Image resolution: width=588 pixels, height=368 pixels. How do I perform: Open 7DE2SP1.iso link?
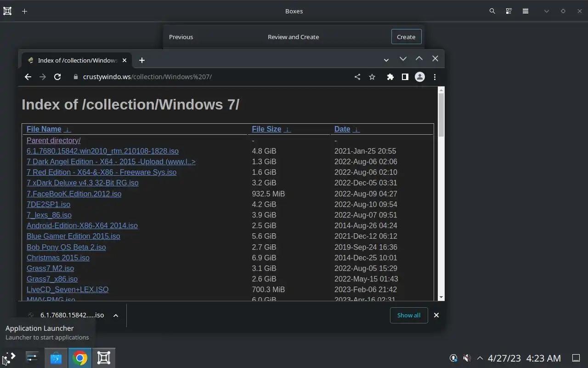[x=48, y=204]
